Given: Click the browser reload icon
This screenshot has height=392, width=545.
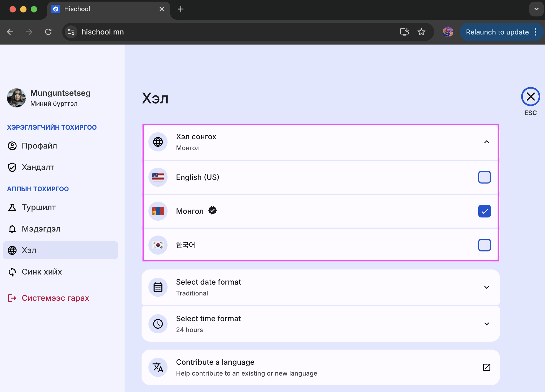Looking at the screenshot, I should click(x=48, y=32).
